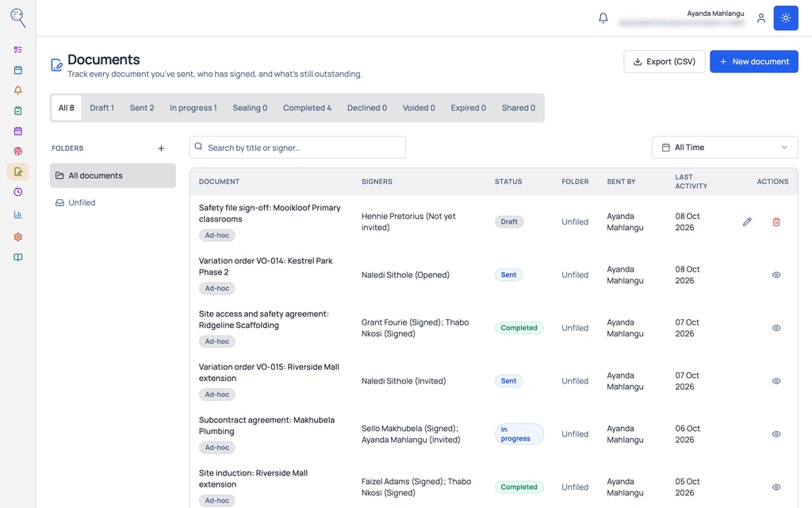Click the New document button
Image resolution: width=812 pixels, height=508 pixels.
tap(754, 62)
